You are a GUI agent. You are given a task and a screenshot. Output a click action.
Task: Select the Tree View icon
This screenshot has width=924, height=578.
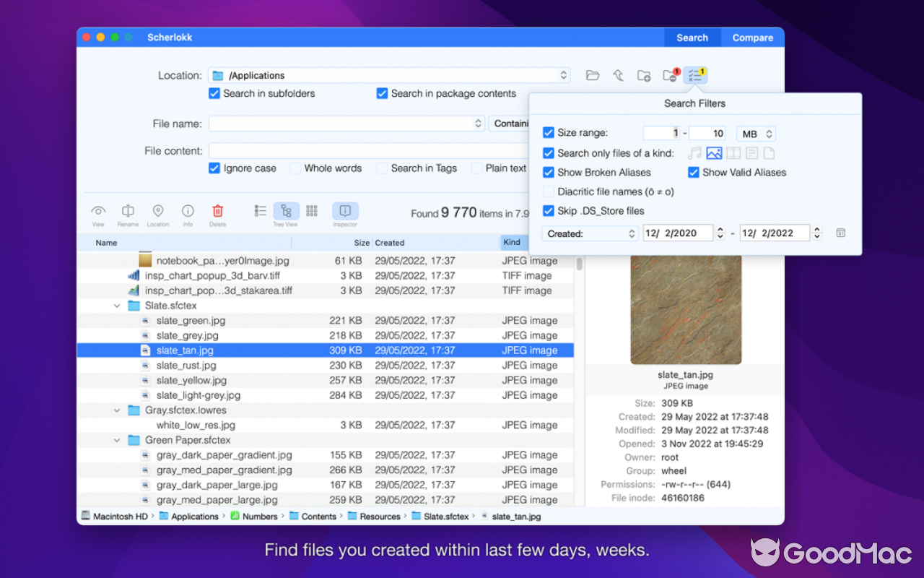[x=287, y=212]
